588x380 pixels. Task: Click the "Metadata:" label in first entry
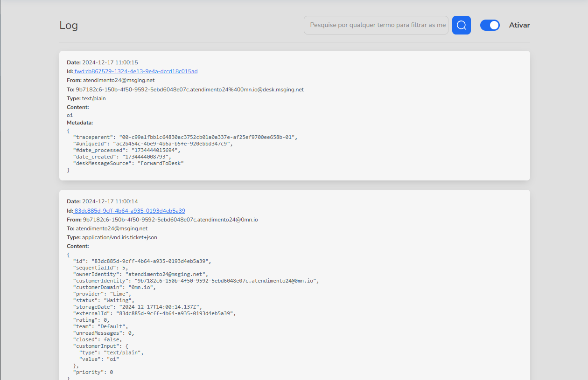80,123
